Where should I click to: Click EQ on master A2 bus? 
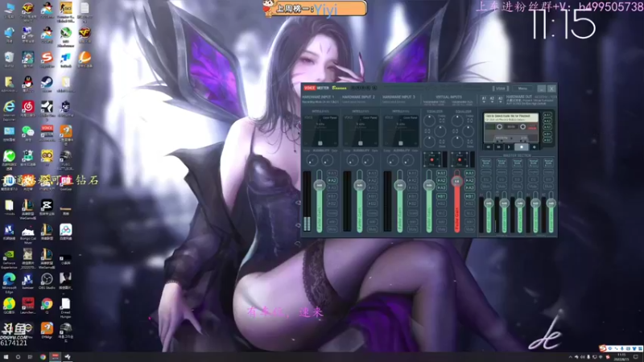point(502,179)
